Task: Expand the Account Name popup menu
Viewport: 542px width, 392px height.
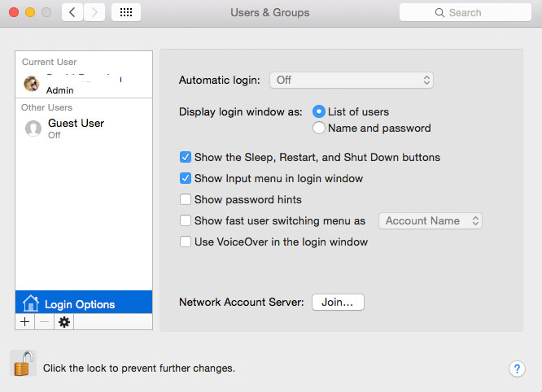Action: 431,220
